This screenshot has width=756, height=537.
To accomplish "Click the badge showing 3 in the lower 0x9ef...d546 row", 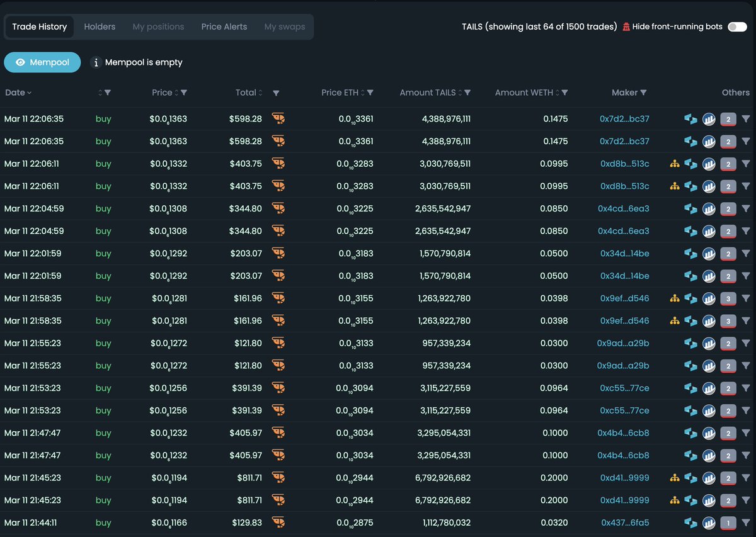I will coord(728,321).
